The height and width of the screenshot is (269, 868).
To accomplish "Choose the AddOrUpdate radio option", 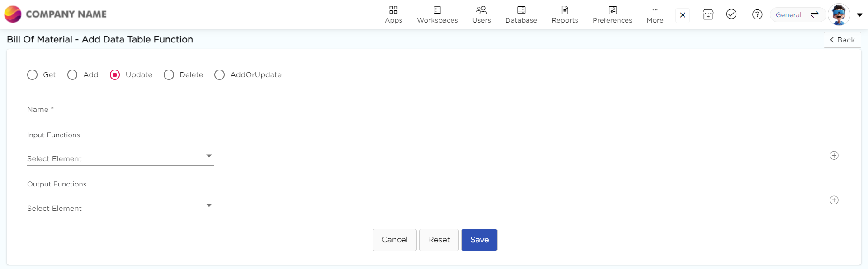I will click(x=220, y=75).
